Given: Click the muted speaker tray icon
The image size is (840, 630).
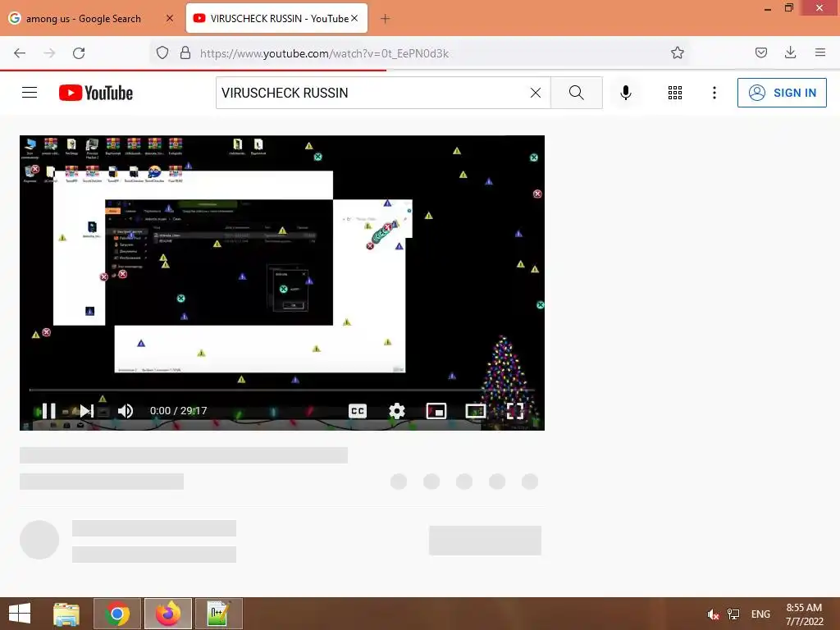Looking at the screenshot, I should pyautogui.click(x=713, y=614).
